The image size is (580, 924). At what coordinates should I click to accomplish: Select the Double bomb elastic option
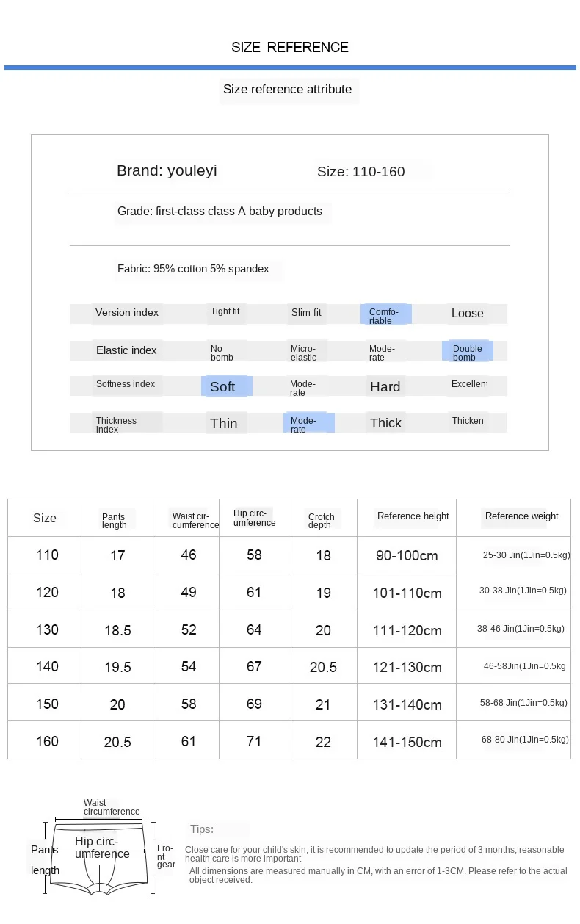click(x=467, y=352)
